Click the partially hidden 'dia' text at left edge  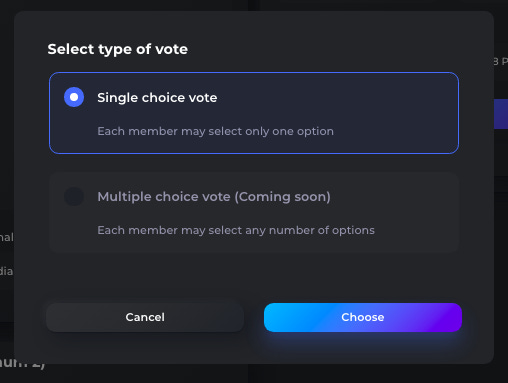pyautogui.click(x=6, y=271)
